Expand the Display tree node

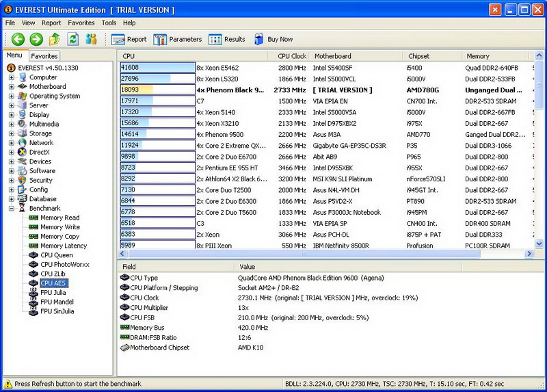tap(12, 115)
